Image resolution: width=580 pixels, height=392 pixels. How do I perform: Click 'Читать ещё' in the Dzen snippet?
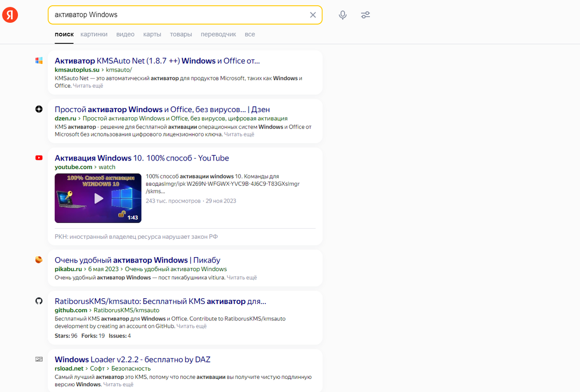coord(239,134)
